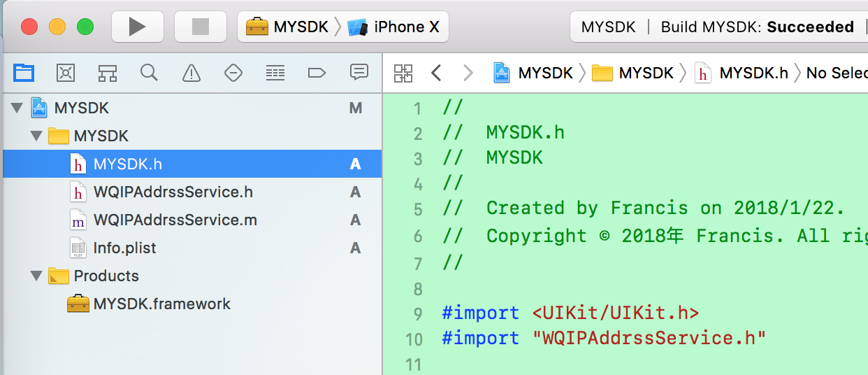This screenshot has width=868, height=375.
Task: Click the WQIPAddrssService.h import line
Action: [x=604, y=338]
